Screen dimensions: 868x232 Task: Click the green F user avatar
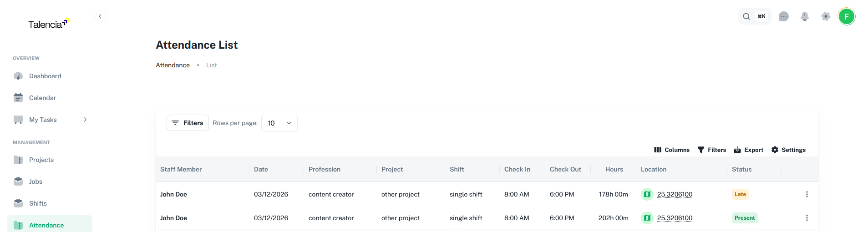pyautogui.click(x=847, y=17)
